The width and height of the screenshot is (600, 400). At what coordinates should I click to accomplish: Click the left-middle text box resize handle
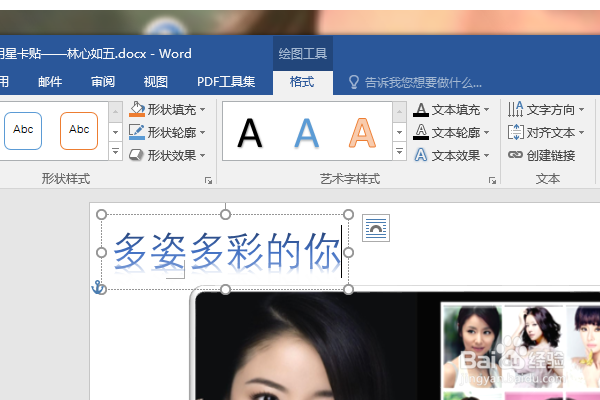(x=101, y=252)
